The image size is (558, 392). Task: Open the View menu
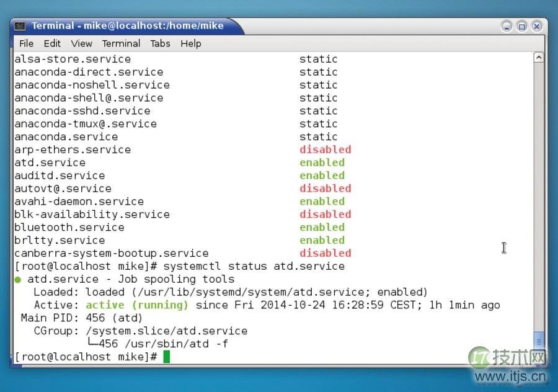coord(81,43)
